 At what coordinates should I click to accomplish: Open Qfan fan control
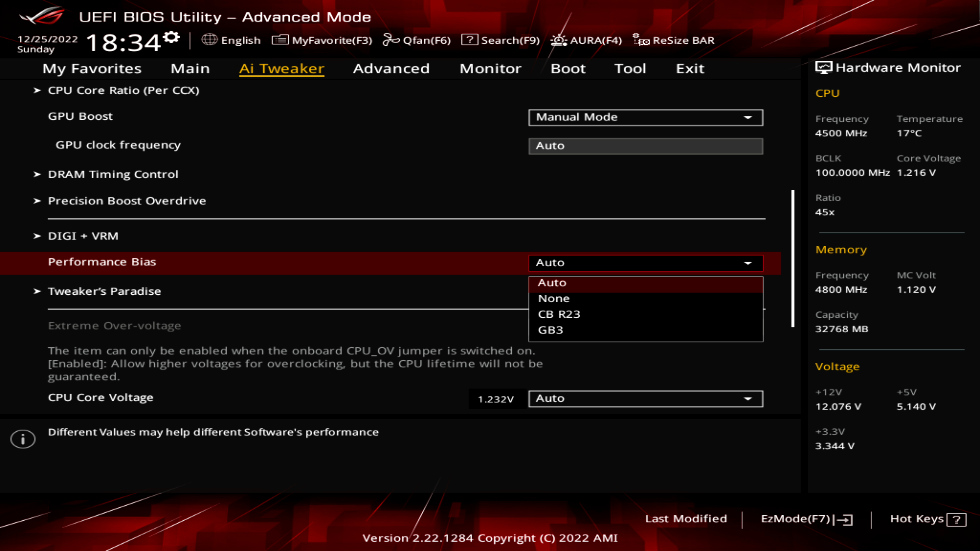[x=417, y=40]
